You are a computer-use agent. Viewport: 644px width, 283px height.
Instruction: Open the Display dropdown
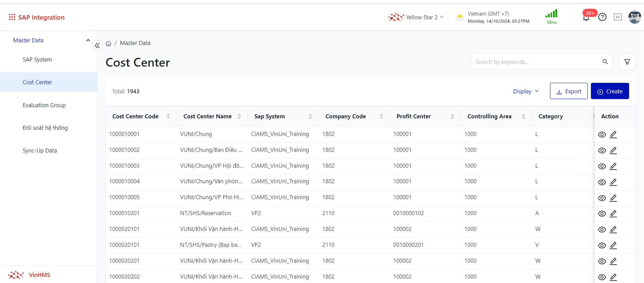526,91
